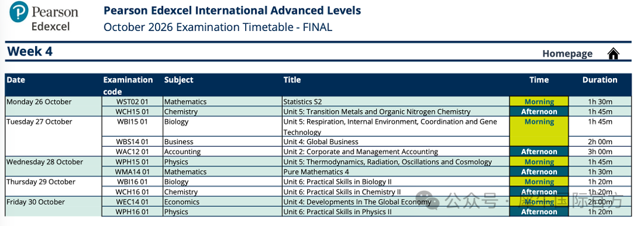The width and height of the screenshot is (644, 226).
Task: Click the 1h 30m duration for Statistics S2
Action: coord(600,101)
